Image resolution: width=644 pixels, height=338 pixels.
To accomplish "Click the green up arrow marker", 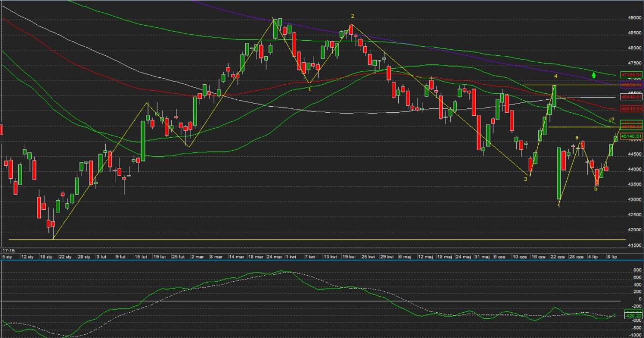I will click(x=594, y=75).
